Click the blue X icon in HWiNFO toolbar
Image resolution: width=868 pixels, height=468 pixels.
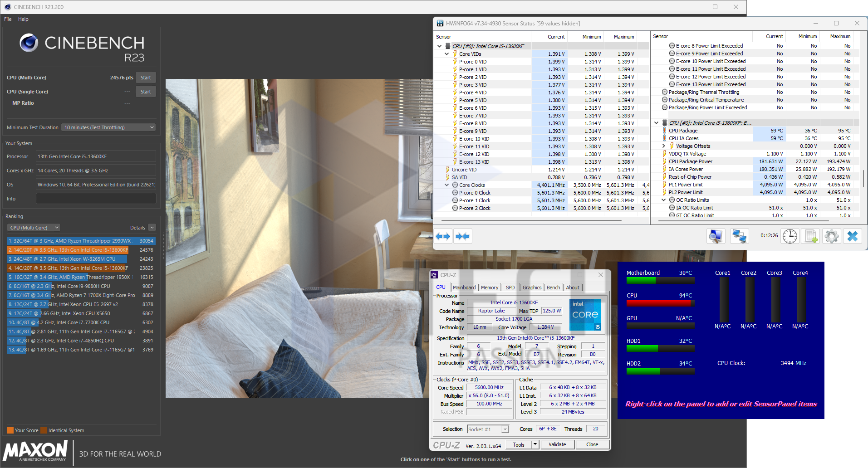[852, 236]
